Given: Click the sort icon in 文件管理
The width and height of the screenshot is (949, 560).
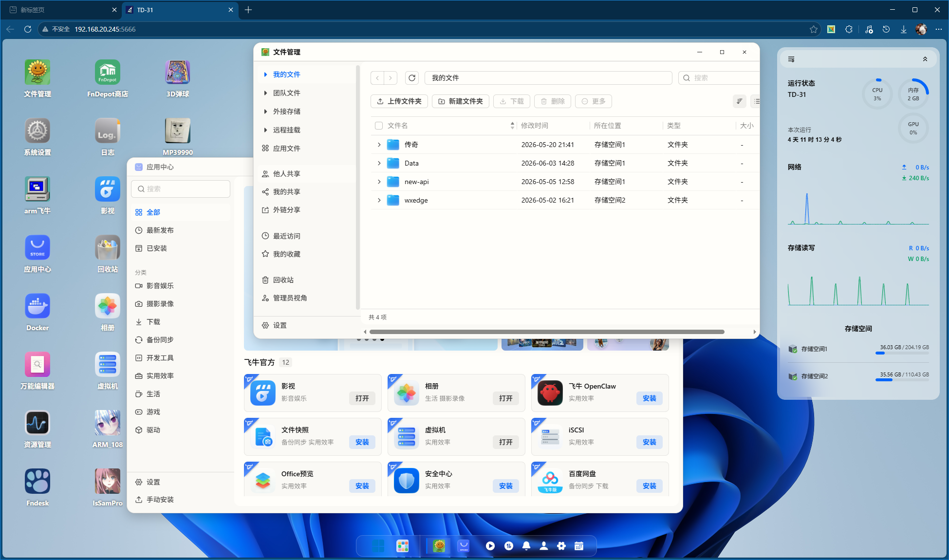Looking at the screenshot, I should 739,101.
